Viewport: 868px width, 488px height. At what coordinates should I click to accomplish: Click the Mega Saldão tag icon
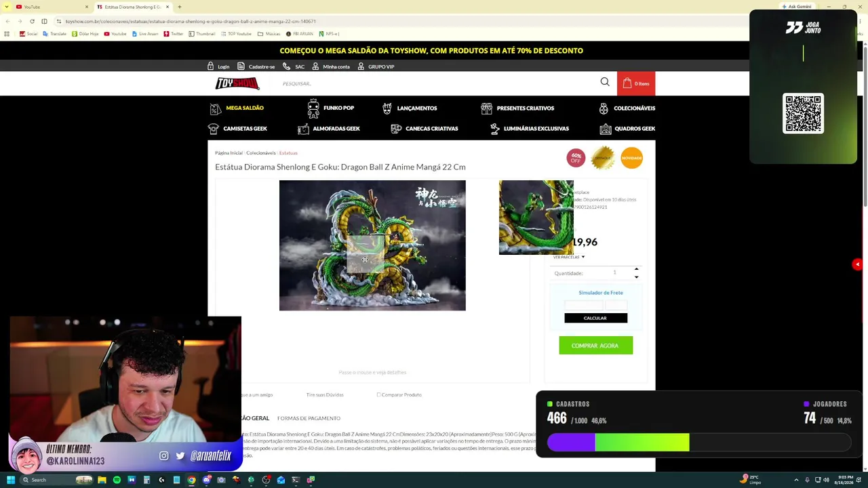tap(215, 108)
